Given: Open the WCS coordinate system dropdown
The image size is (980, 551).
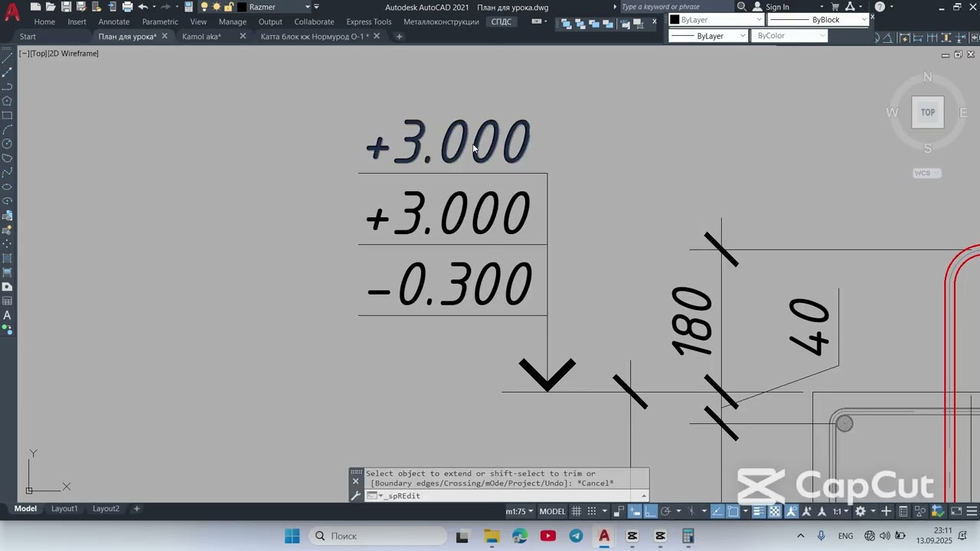Looking at the screenshot, I should (x=927, y=173).
